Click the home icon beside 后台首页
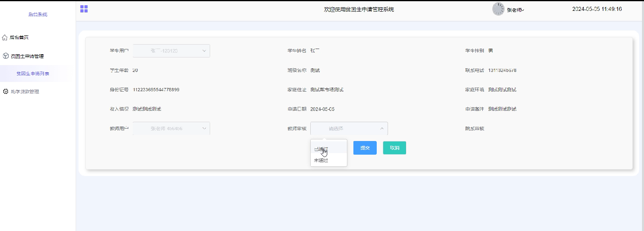644x231 pixels. click(5, 37)
